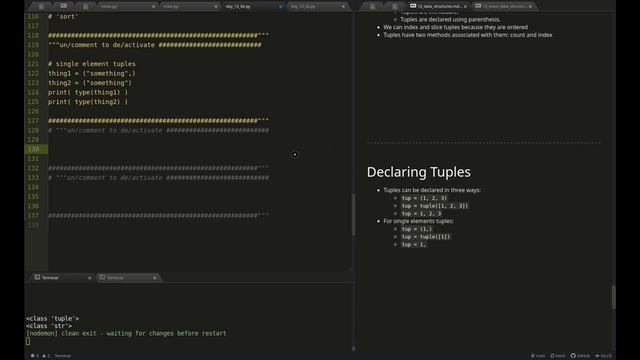Image resolution: width=640 pixels, height=360 pixels.
Task: Click the 'tup = tuple([1])' snippet in preview
Action: 426,237
